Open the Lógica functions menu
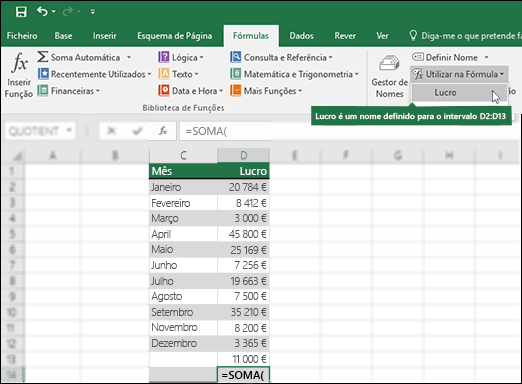 181,57
